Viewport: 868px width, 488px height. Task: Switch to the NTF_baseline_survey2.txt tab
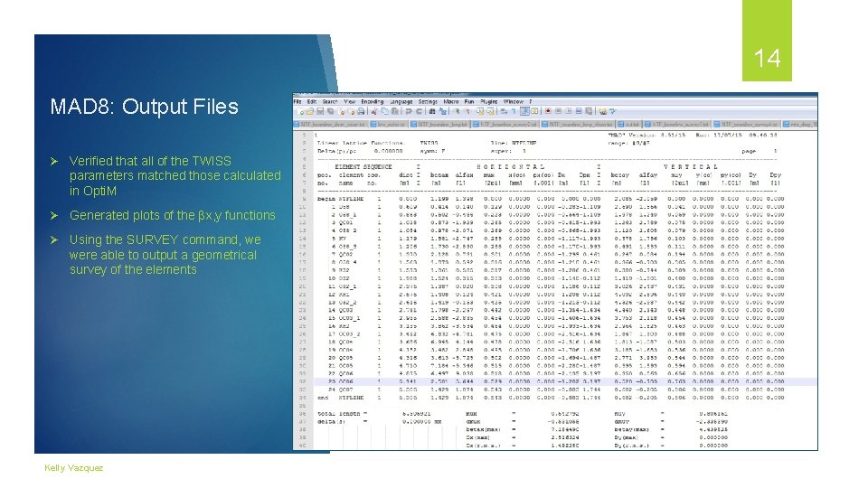(676, 125)
